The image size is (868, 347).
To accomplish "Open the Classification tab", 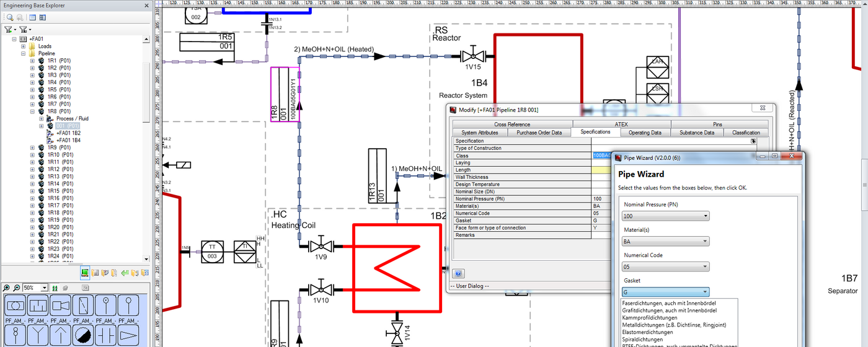I will (746, 133).
